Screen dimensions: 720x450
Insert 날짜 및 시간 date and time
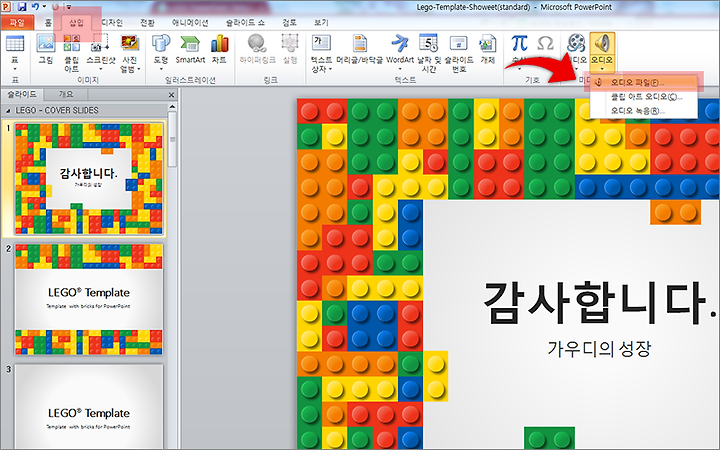pos(429,53)
